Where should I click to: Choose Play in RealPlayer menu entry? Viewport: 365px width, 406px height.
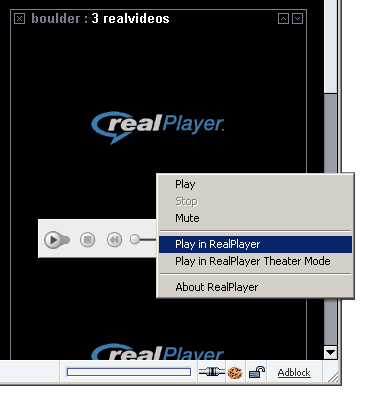pos(255,244)
